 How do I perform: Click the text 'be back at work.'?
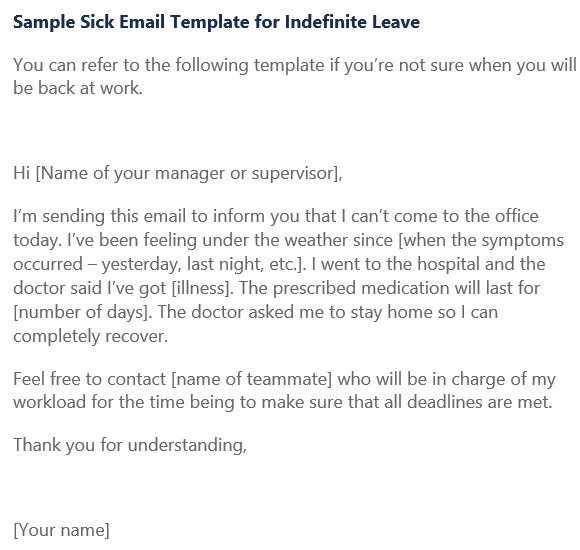78,88
